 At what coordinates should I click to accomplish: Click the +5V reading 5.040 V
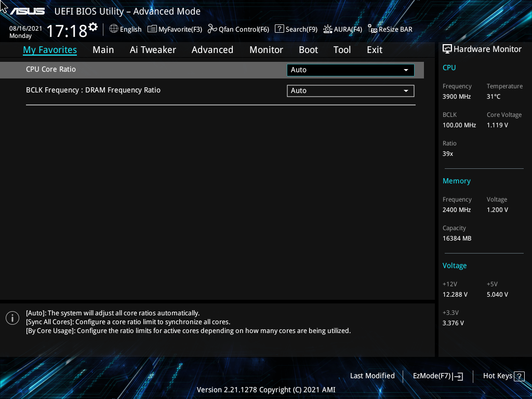tap(497, 294)
